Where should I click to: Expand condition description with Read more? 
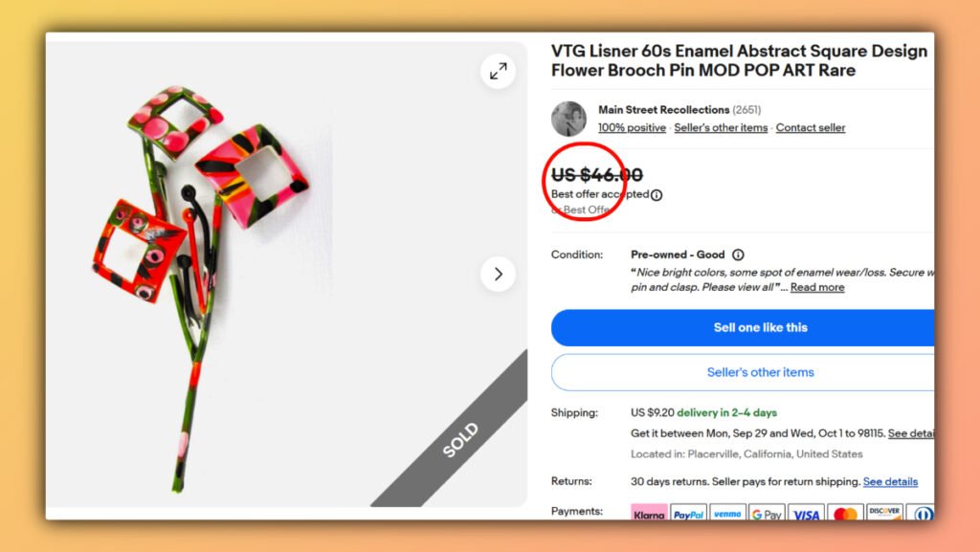pyautogui.click(x=817, y=287)
